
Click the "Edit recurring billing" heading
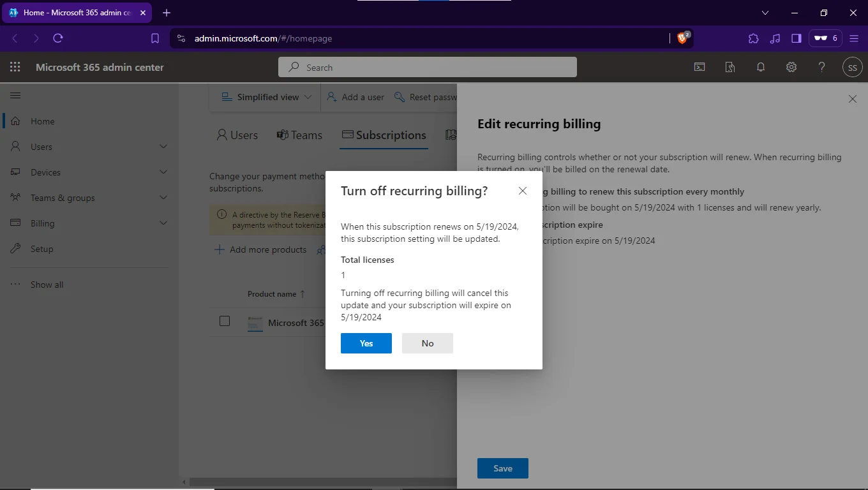click(539, 124)
